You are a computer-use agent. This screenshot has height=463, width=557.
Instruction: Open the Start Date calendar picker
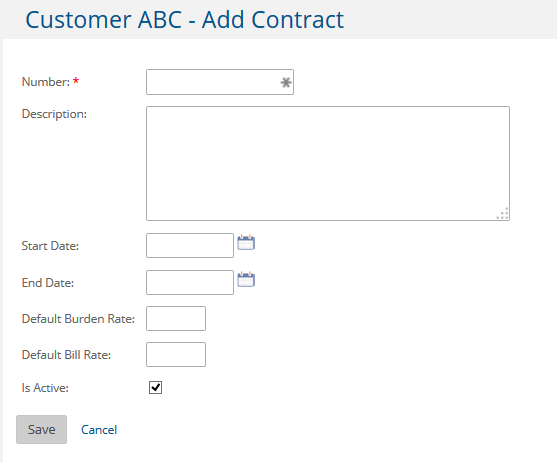coord(246,243)
